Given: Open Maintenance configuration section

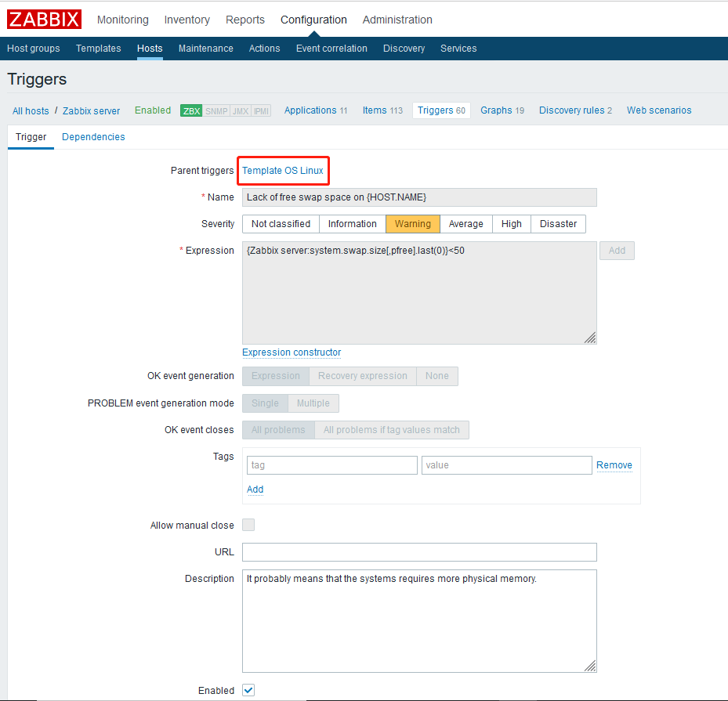Looking at the screenshot, I should (205, 49).
